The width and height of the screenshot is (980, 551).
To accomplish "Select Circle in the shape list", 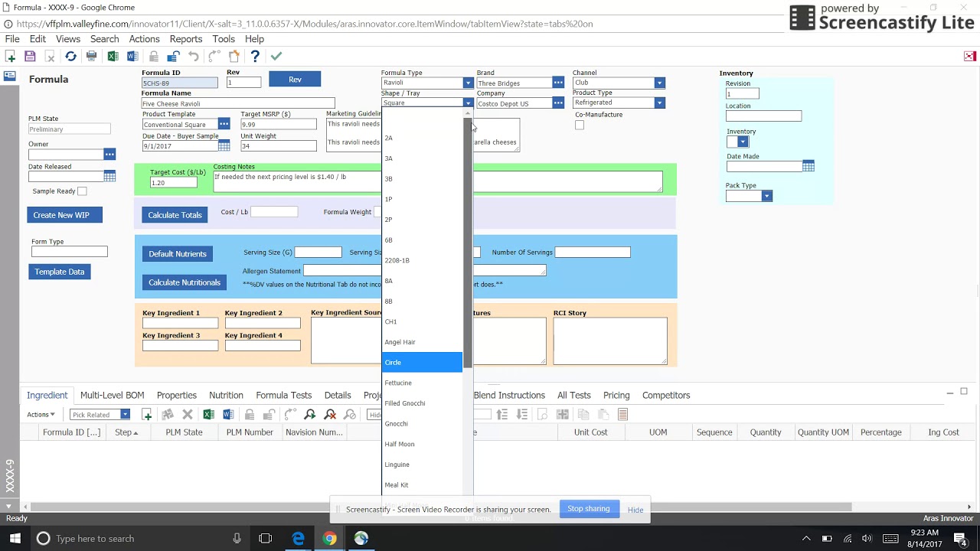I will (x=423, y=363).
